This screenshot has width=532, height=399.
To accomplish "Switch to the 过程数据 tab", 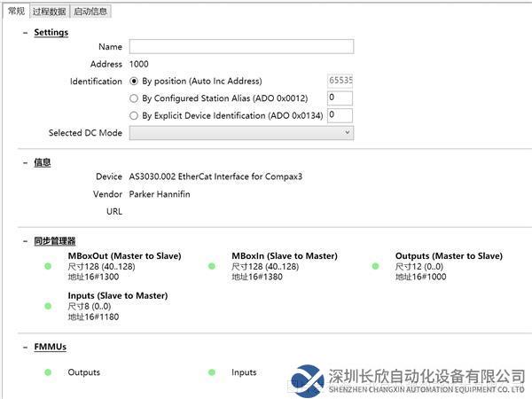I will (x=49, y=11).
